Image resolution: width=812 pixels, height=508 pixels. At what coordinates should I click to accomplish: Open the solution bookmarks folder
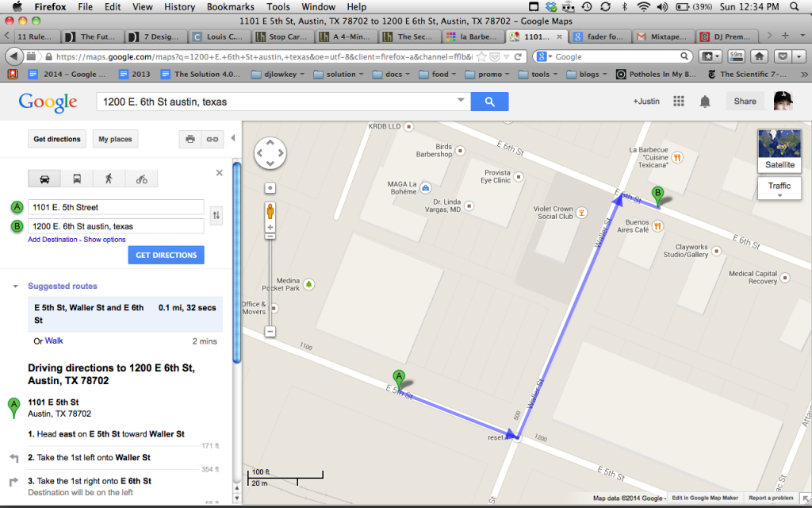click(339, 74)
